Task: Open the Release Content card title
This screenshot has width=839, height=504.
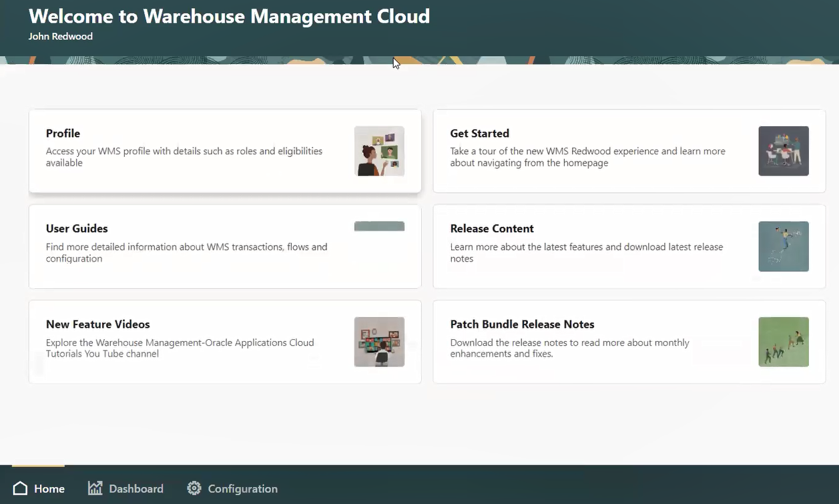Action: (x=492, y=228)
